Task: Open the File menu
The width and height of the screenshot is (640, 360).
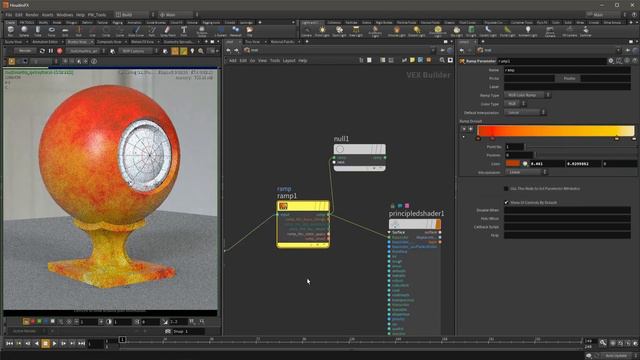Action: coord(9,15)
